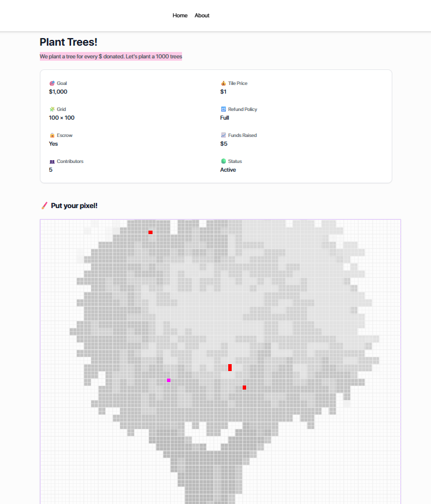Select the magenta pixel on the tree grid
The image size is (431, 504).
point(169,380)
